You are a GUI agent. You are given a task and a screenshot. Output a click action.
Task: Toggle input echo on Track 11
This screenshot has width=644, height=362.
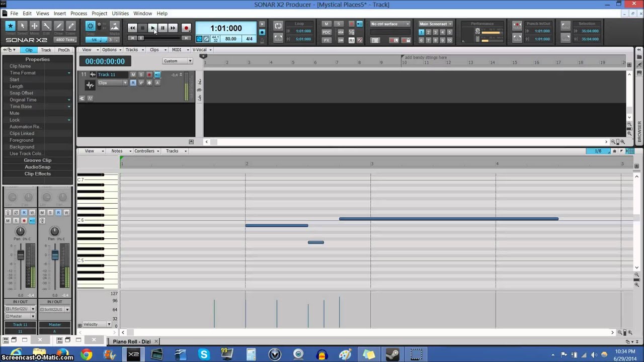click(x=157, y=74)
